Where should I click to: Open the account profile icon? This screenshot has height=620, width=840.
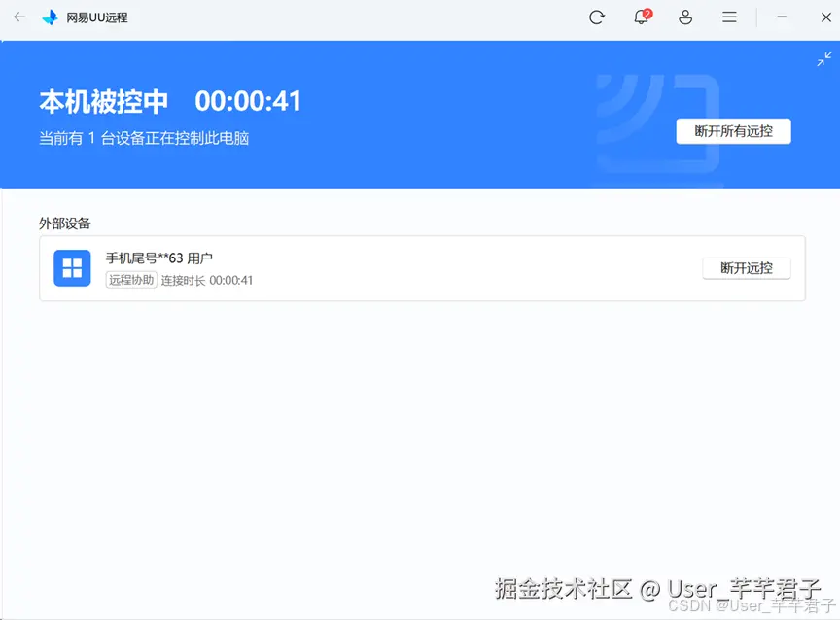coord(685,17)
